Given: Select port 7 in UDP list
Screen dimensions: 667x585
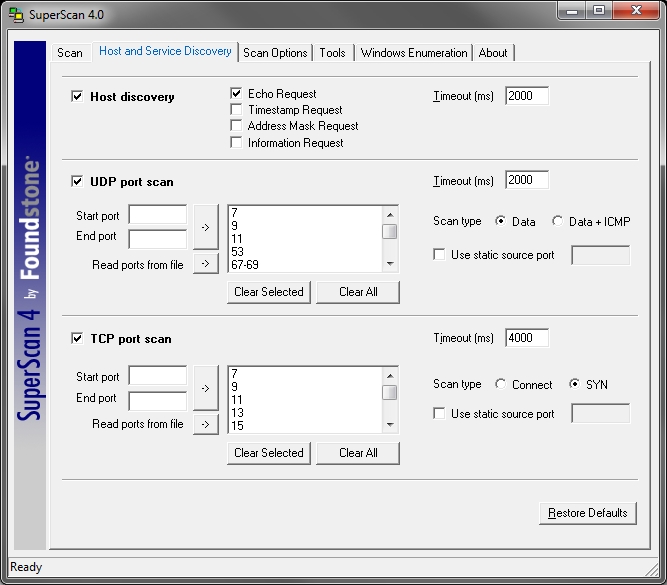Looking at the screenshot, I should [x=306, y=212].
